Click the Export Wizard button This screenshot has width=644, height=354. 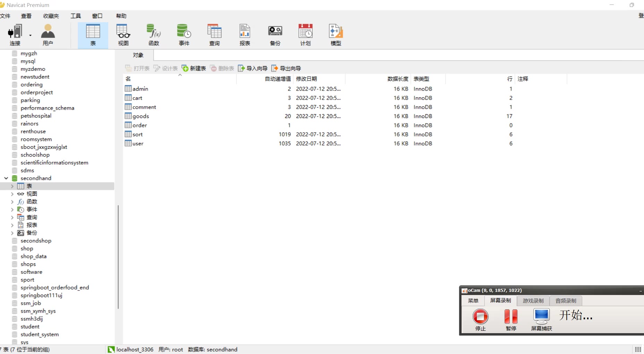pos(286,68)
